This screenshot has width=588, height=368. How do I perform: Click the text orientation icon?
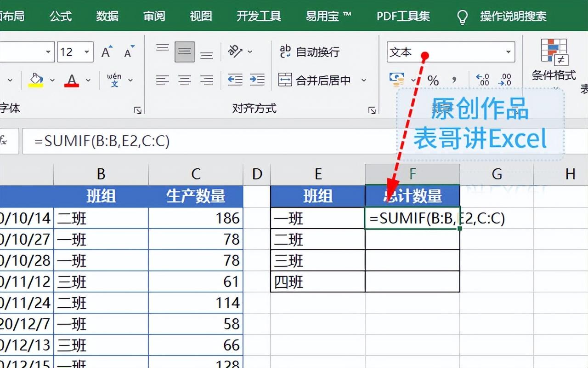pos(236,52)
